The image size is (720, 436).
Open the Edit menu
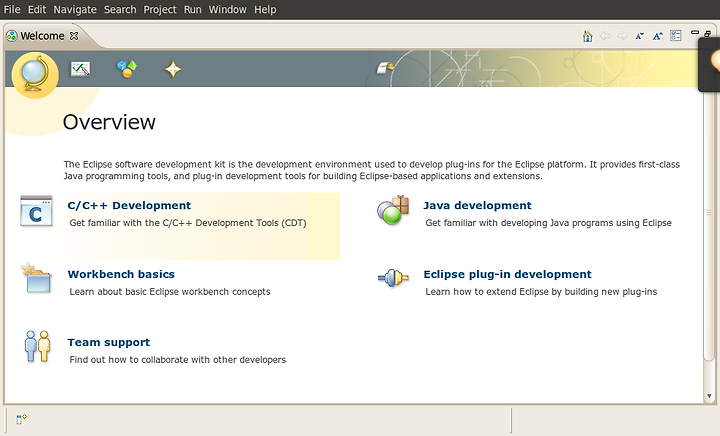pyautogui.click(x=37, y=9)
